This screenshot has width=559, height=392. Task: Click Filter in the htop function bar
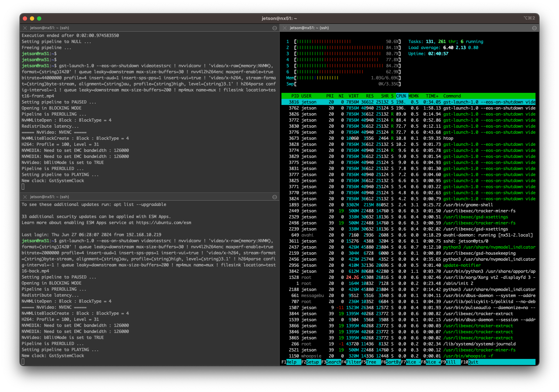(x=353, y=362)
